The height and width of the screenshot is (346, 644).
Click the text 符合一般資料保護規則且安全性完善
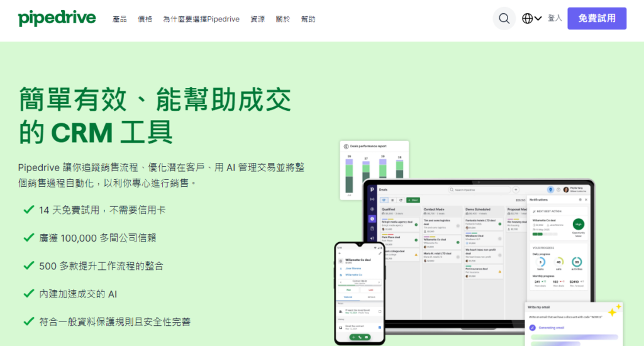[x=115, y=321]
